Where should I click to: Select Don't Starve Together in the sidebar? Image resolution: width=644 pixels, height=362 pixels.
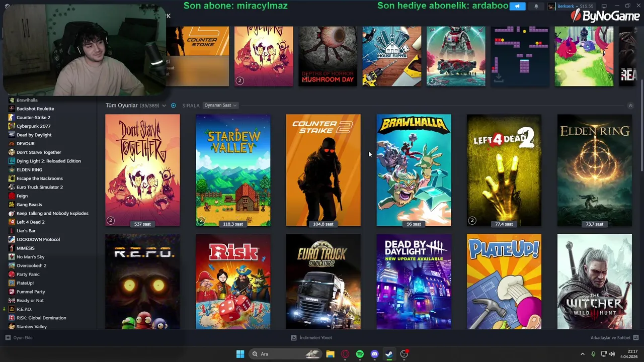39,152
